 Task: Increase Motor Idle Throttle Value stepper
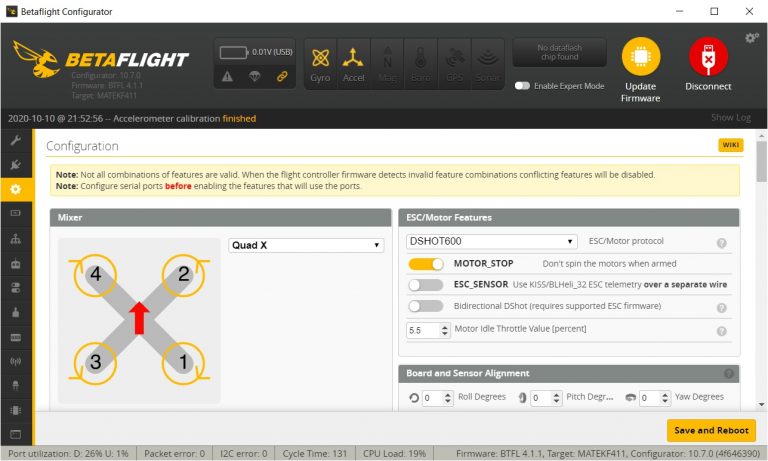[444, 327]
